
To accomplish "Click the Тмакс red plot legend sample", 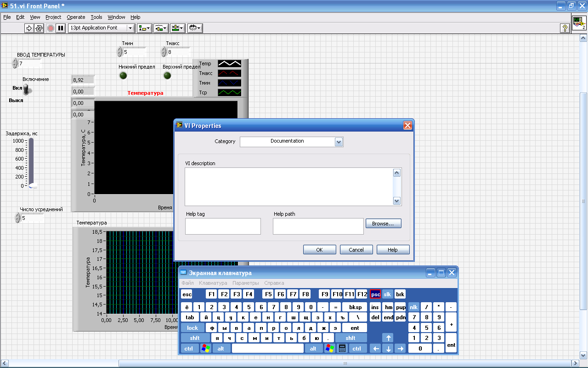I will click(229, 73).
